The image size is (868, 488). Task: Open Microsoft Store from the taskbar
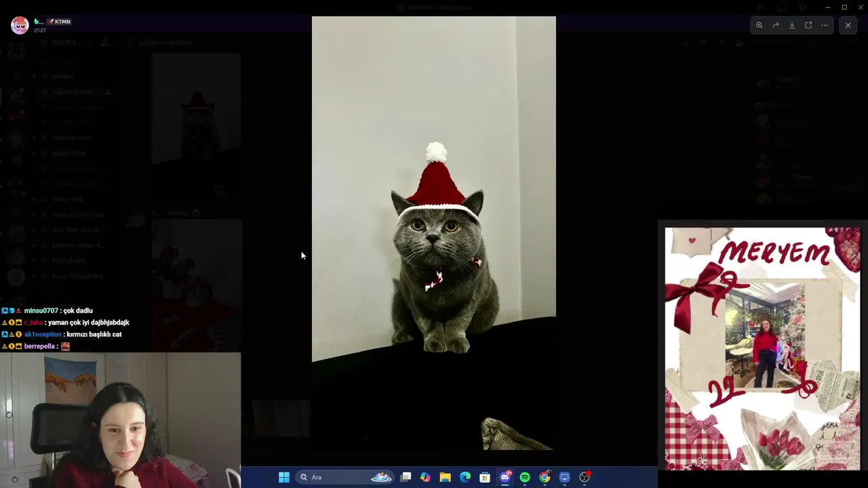tap(485, 477)
